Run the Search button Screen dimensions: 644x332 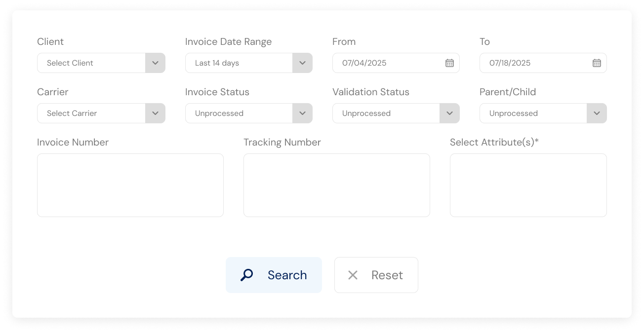tap(274, 275)
